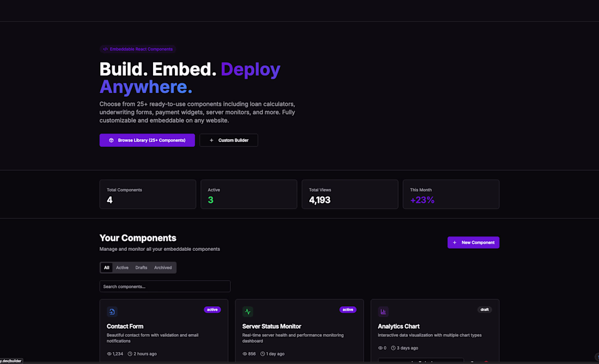Click the active badge on Contact Form
599x364 pixels.
point(212,310)
